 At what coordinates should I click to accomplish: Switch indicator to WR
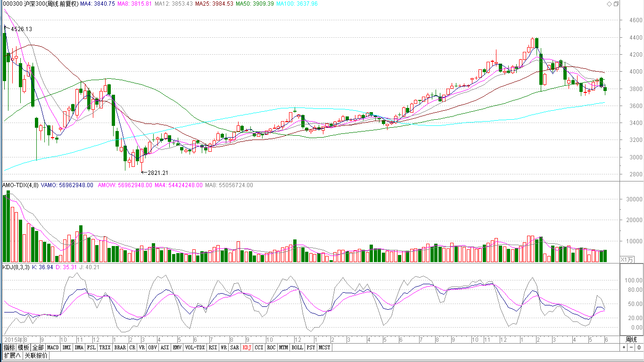tap(223, 347)
